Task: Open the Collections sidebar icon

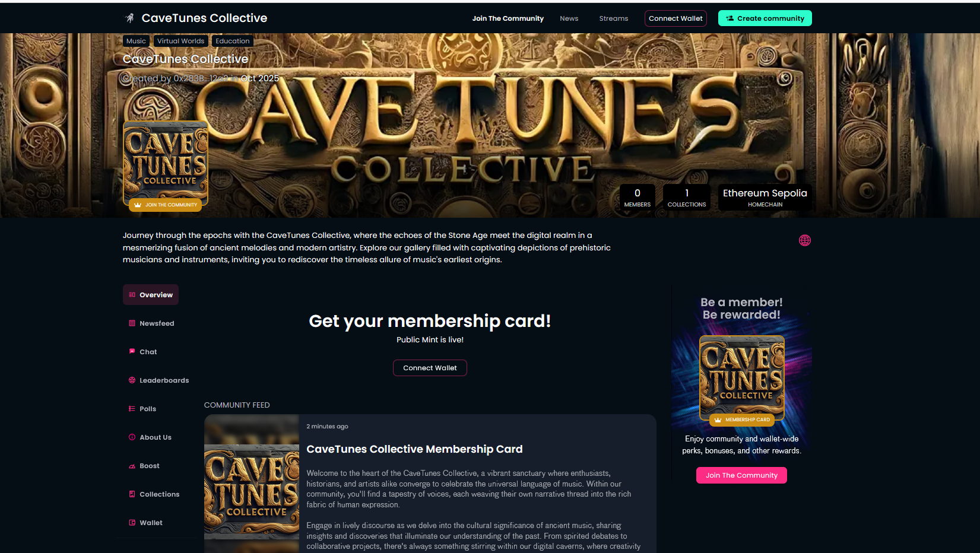Action: tap(132, 494)
